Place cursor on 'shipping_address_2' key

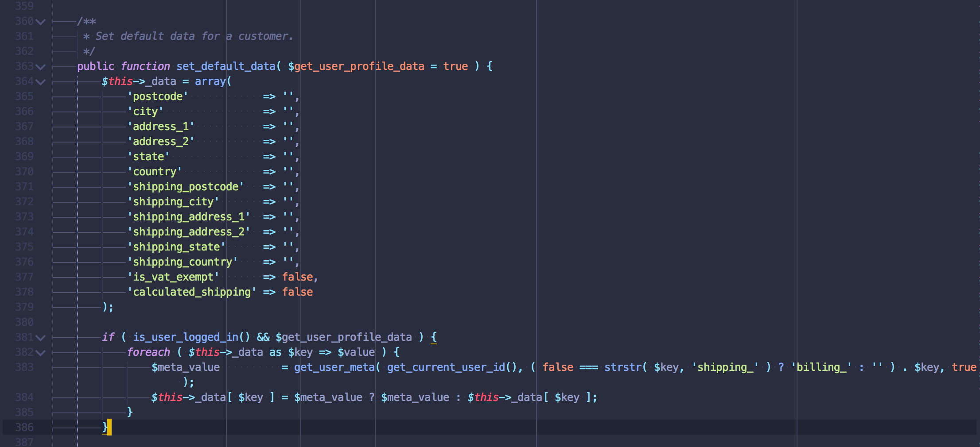tap(189, 232)
